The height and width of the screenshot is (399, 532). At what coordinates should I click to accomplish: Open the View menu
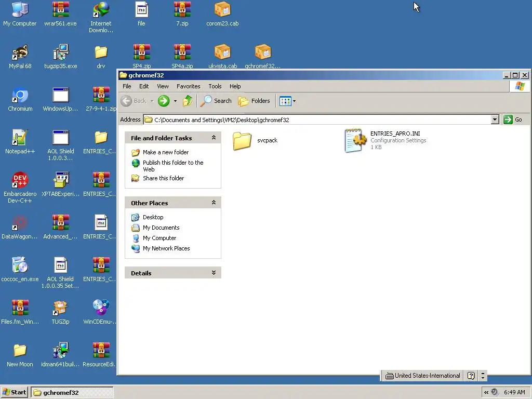(x=163, y=86)
